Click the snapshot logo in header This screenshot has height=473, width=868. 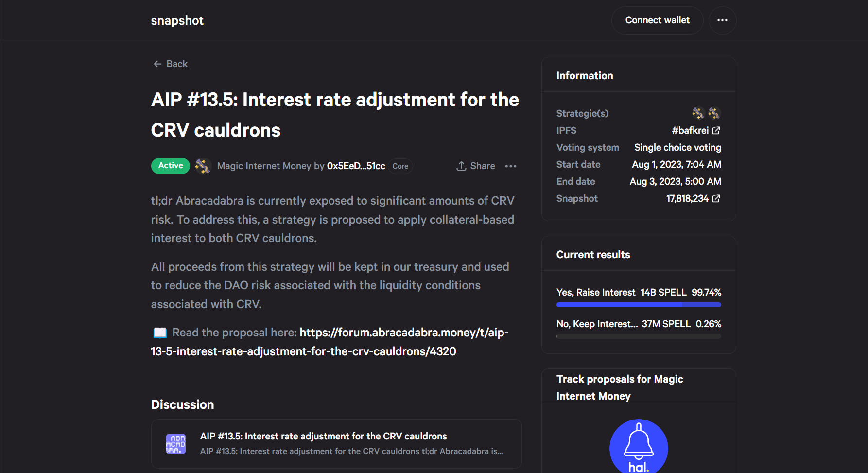(177, 20)
